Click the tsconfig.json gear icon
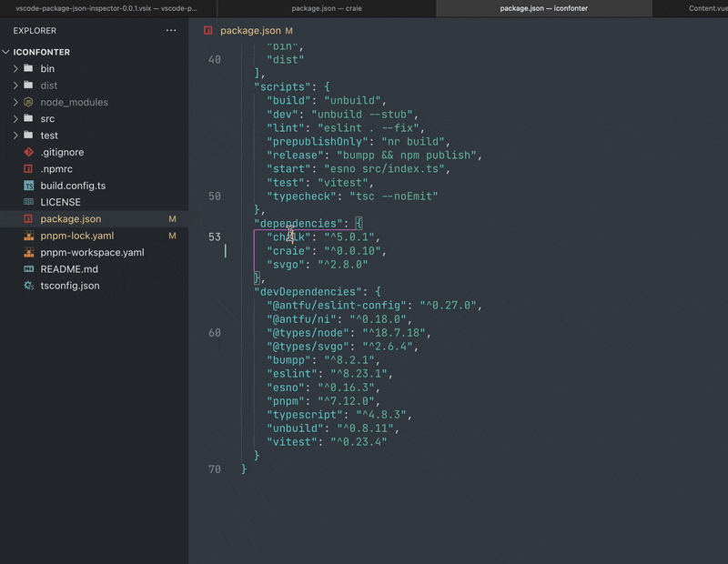Screen dimensions: 728x564 click(28, 286)
